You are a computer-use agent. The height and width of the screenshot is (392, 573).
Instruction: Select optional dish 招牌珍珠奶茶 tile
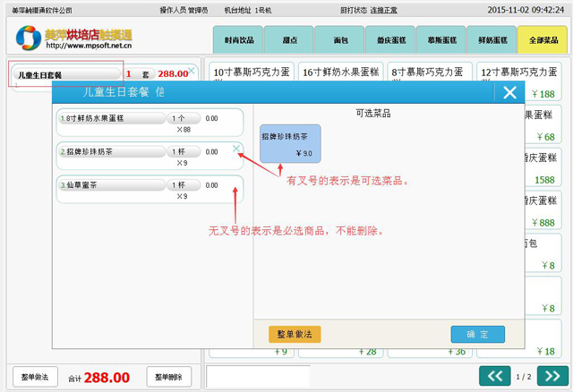click(289, 144)
